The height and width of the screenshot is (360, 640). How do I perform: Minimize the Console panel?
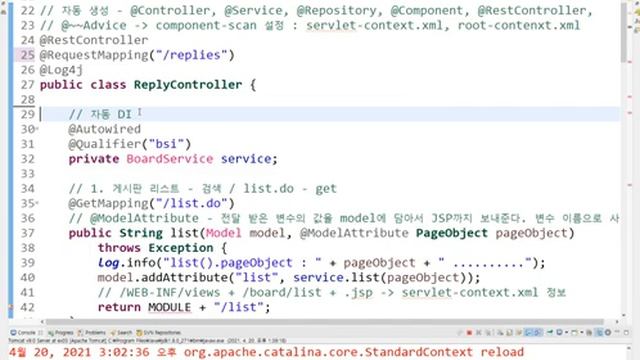coord(617,332)
